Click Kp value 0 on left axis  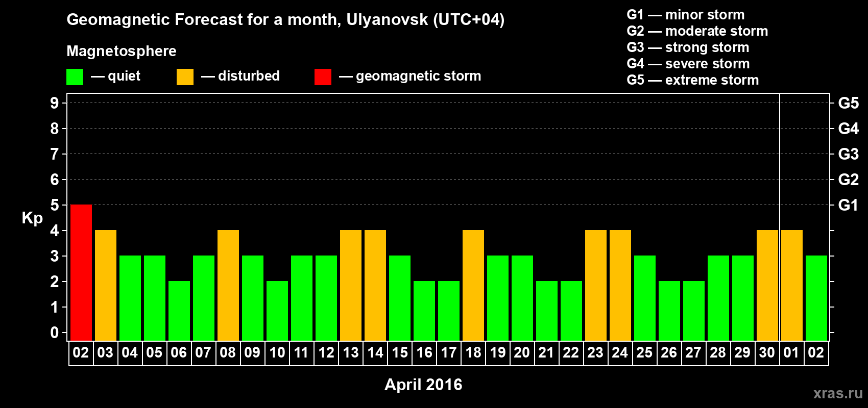pyautogui.click(x=55, y=333)
